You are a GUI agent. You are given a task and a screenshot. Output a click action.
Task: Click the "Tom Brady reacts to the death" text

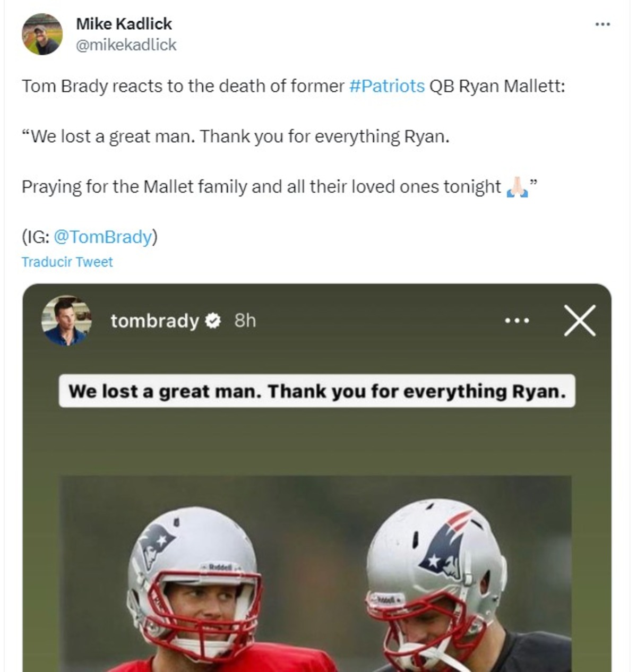point(183,86)
